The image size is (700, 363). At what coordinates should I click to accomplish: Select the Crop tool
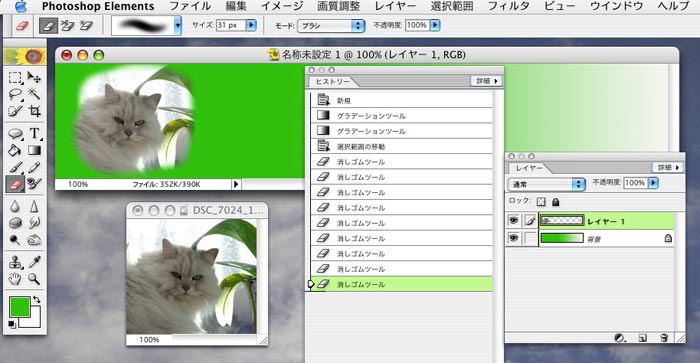(34, 111)
